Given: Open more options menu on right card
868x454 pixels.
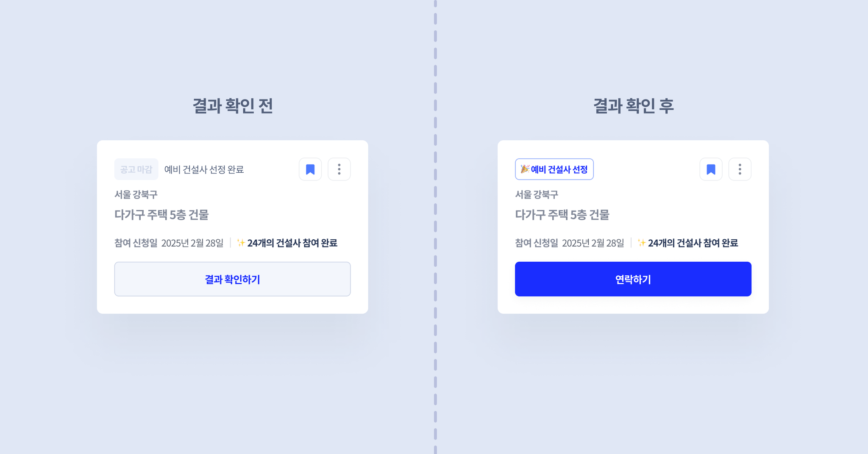Looking at the screenshot, I should 740,169.
